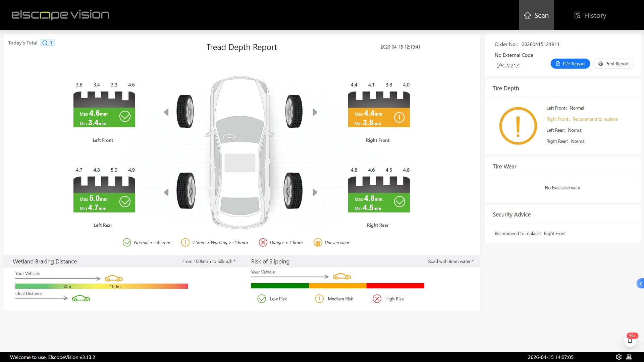Open the Scan tab
This screenshot has width=644, height=362.
[x=536, y=15]
